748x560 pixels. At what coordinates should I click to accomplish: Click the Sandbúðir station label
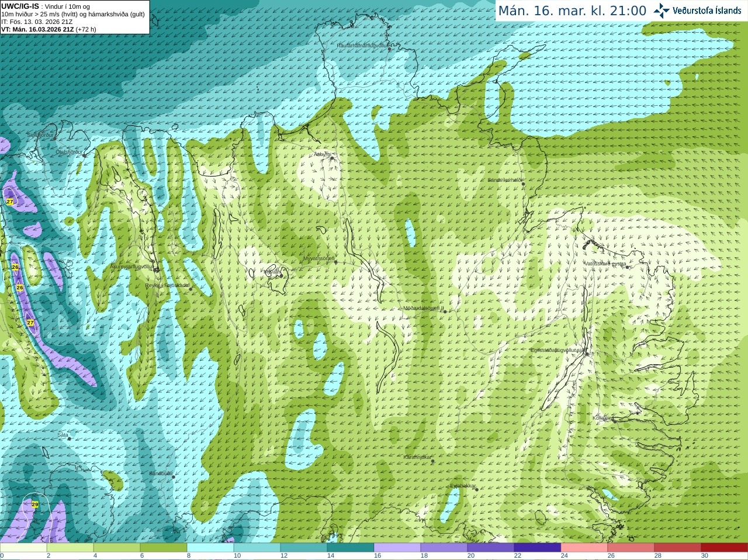point(161,473)
